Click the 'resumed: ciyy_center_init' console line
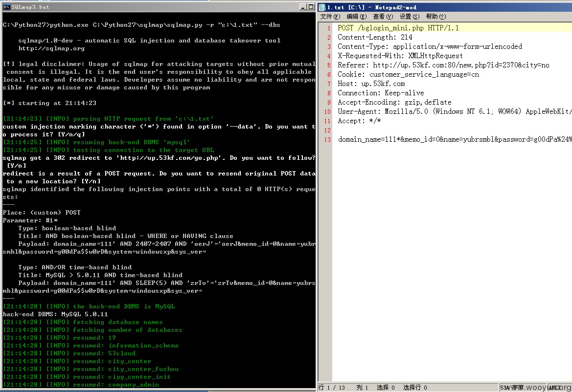Viewport: 572px width, 392px height. (87, 377)
